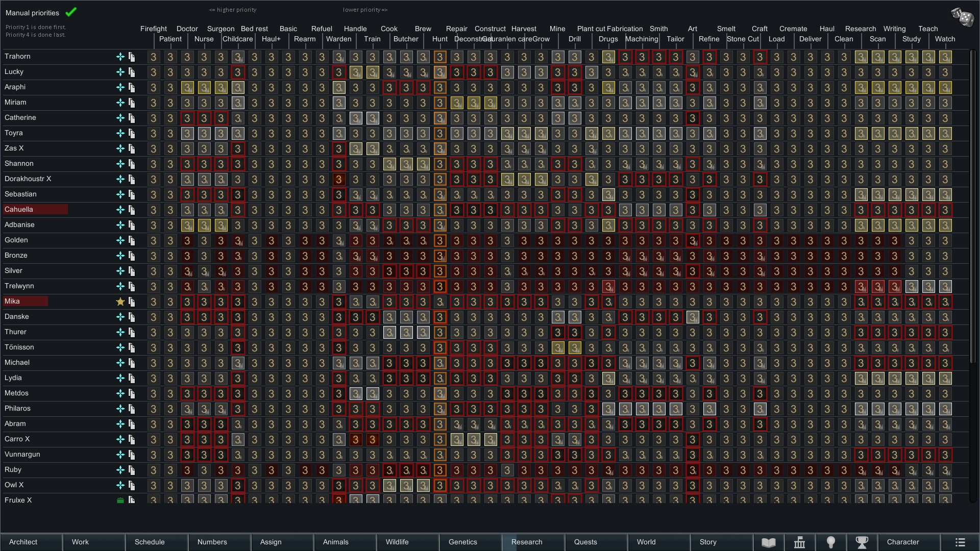
Task: Click the Doctor column header
Action: 187,29
